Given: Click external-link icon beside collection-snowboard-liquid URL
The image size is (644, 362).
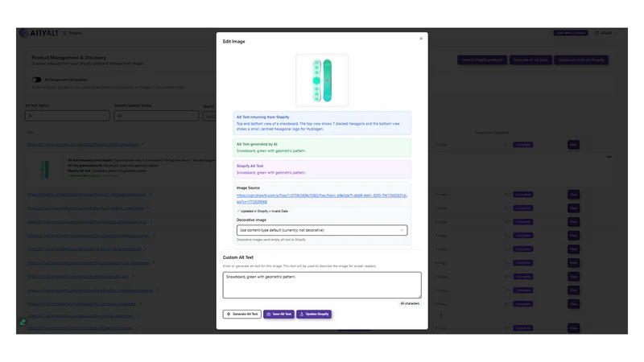Looking at the screenshot, I should tap(151, 222).
